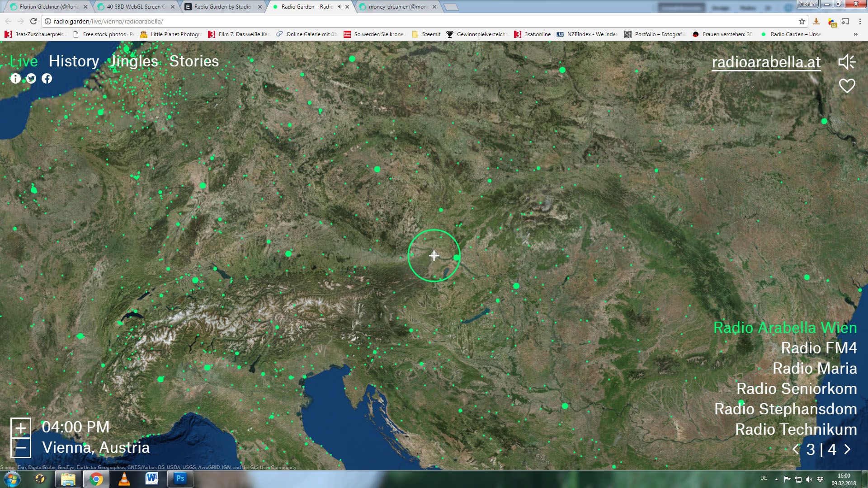Open the taskbar icon next to Start

(40, 479)
